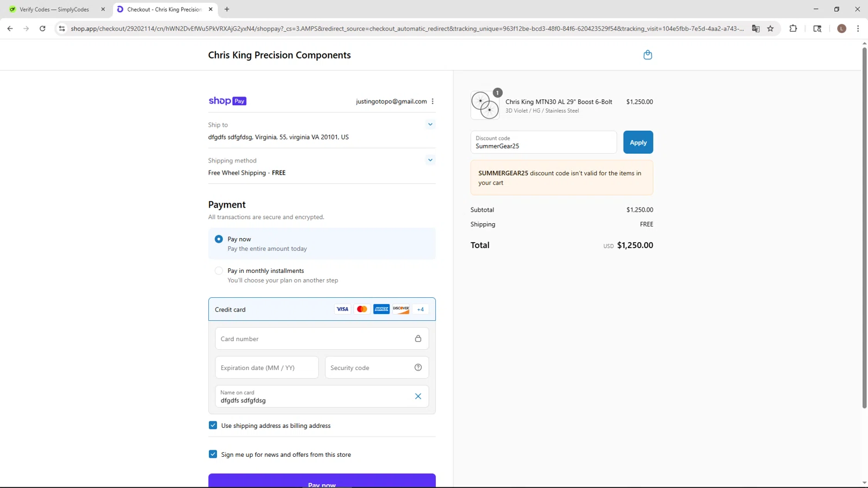Select Pay in monthly installments option
Image resolution: width=868 pixels, height=488 pixels.
[x=219, y=271]
